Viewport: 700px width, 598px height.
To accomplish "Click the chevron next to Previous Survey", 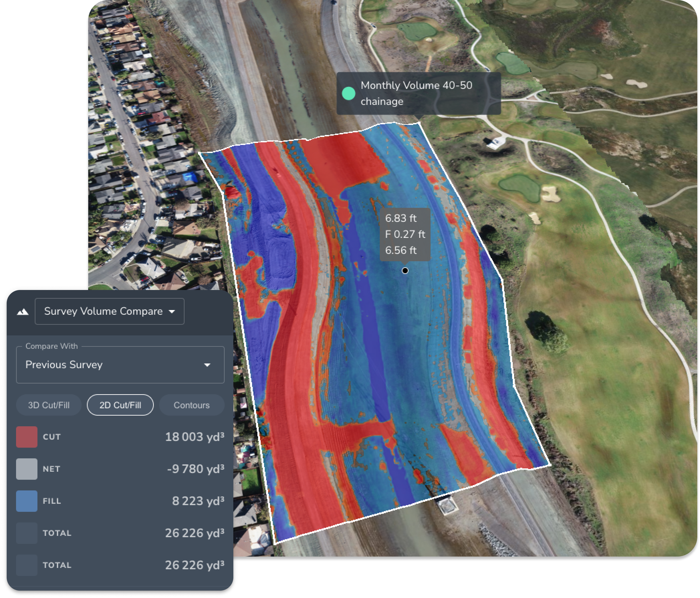I will [207, 365].
